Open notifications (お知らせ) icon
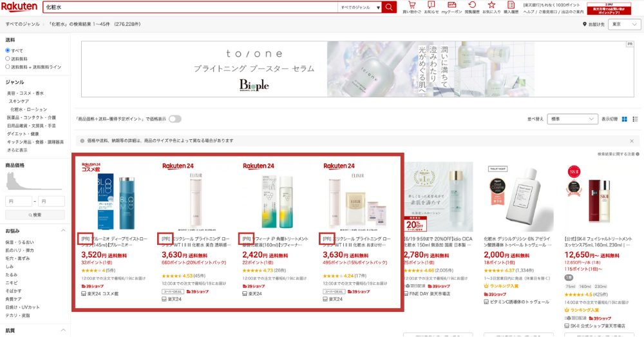This screenshot has height=337, width=644. 431,5
